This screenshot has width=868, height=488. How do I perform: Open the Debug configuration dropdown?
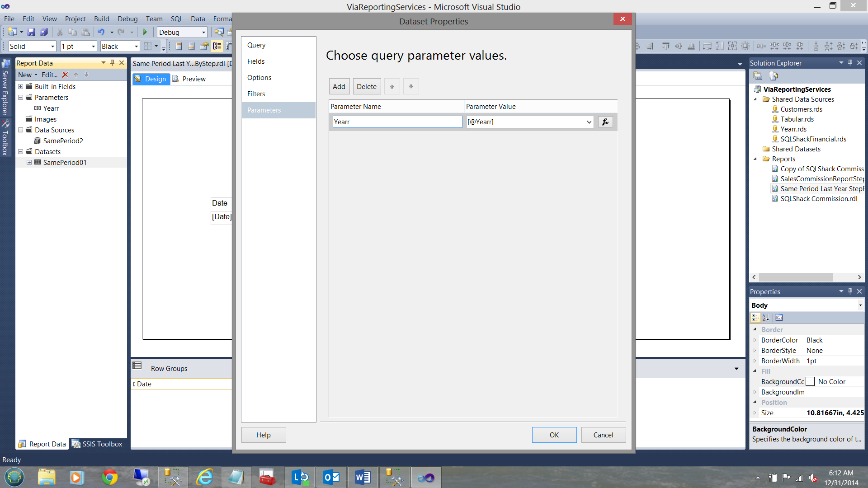point(203,33)
